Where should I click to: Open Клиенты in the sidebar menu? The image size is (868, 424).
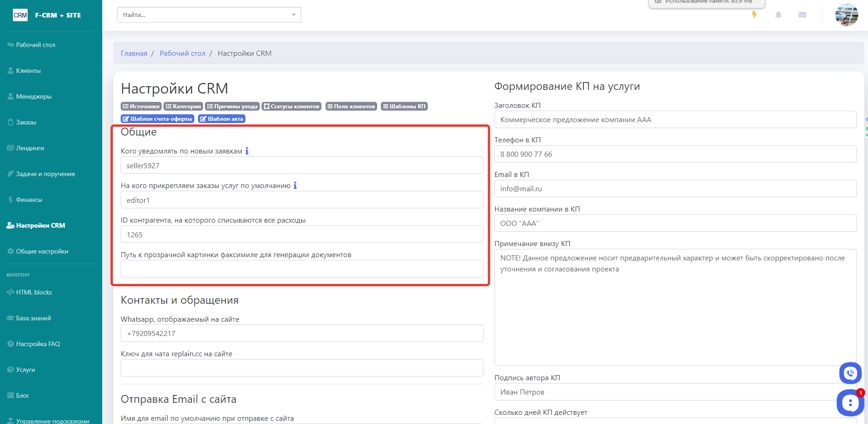coord(28,71)
